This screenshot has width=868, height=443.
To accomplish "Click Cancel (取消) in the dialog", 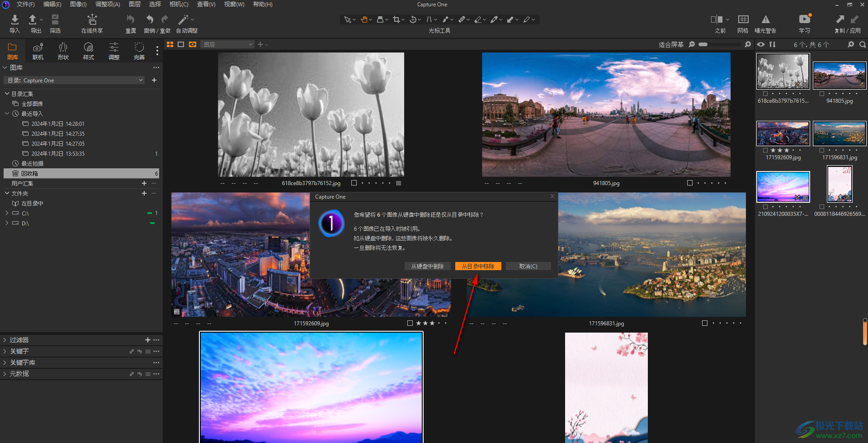I will [528, 267].
